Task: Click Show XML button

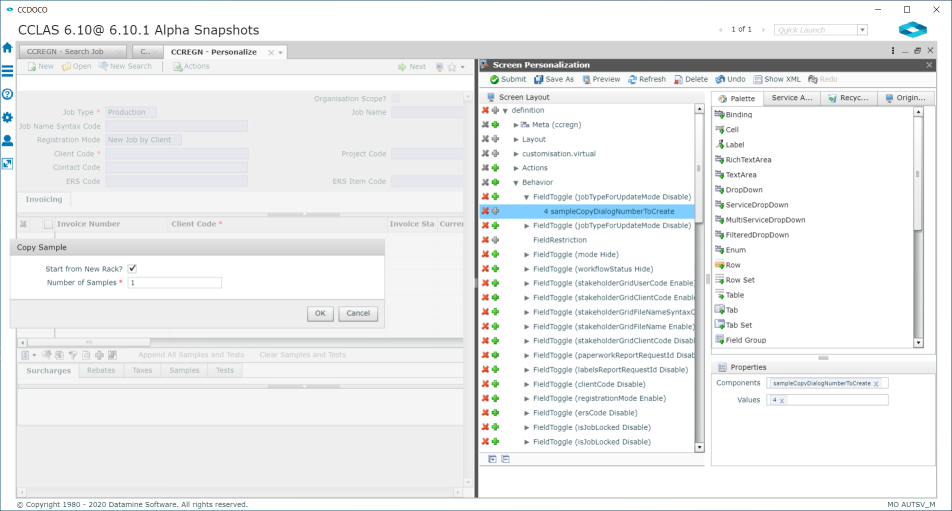Action: coord(777,80)
